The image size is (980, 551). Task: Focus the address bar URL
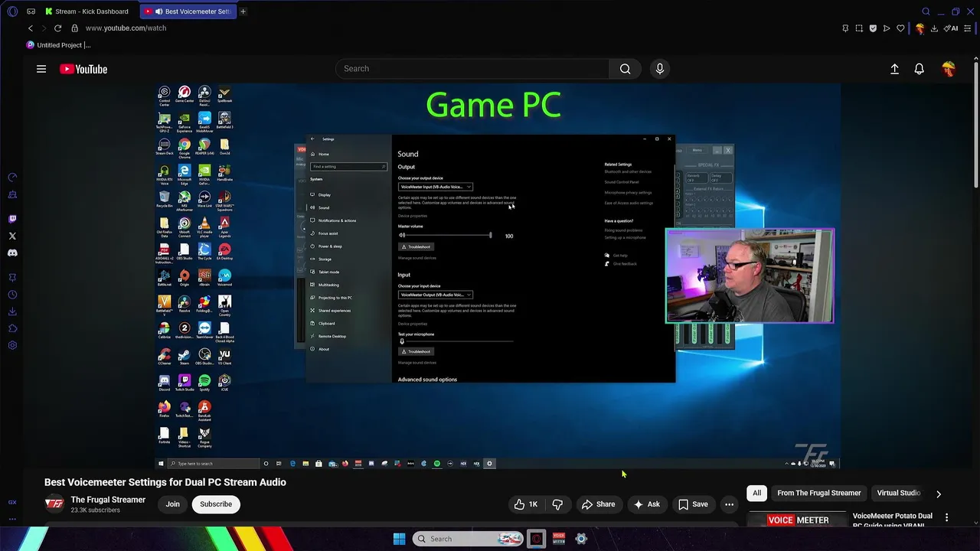point(126,28)
